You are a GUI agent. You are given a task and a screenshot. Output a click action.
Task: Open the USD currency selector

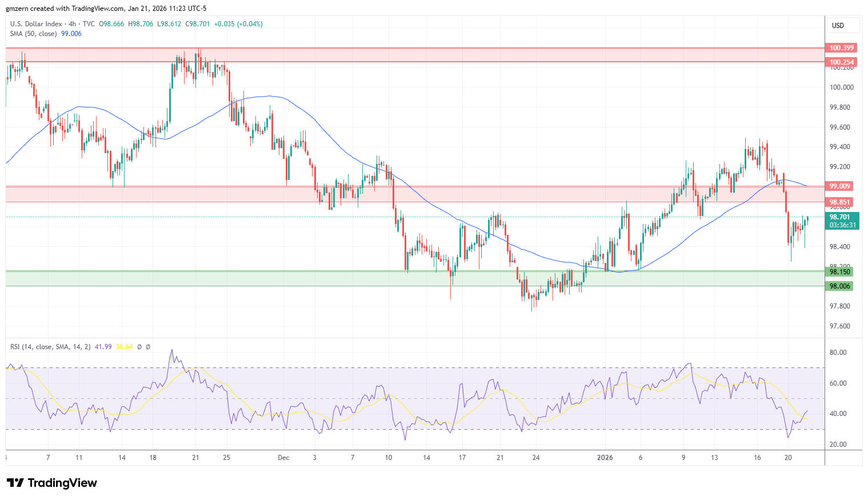pyautogui.click(x=843, y=26)
